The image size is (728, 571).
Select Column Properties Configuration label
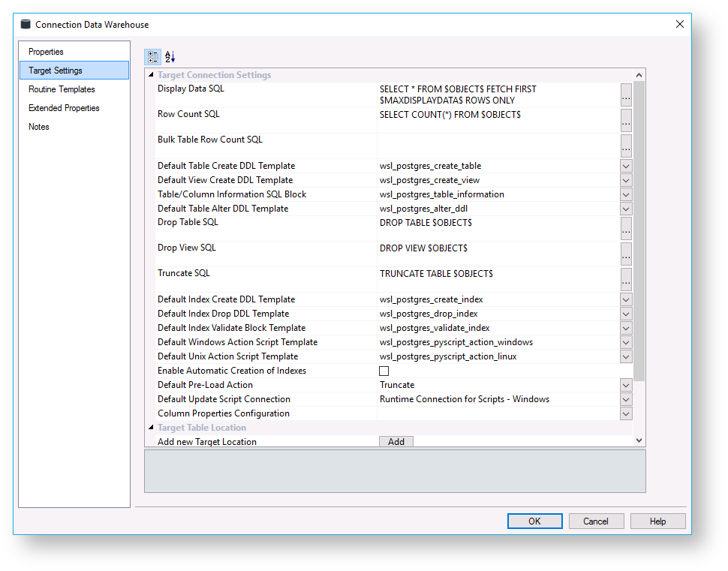pyautogui.click(x=224, y=413)
